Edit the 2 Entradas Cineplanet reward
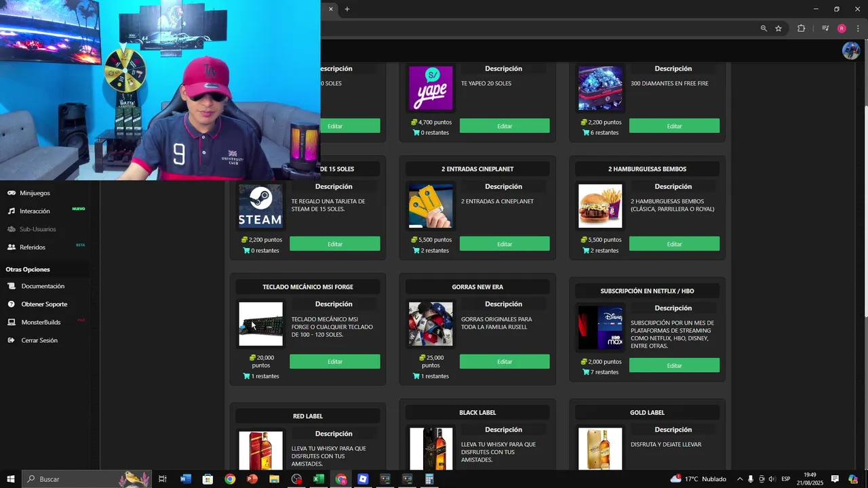868x488 pixels. tap(505, 244)
